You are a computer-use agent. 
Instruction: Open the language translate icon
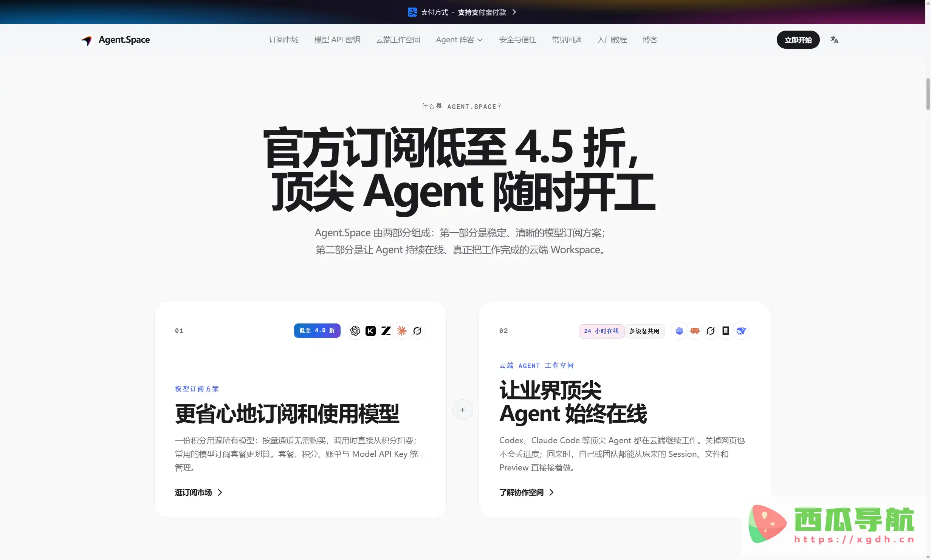click(x=834, y=40)
